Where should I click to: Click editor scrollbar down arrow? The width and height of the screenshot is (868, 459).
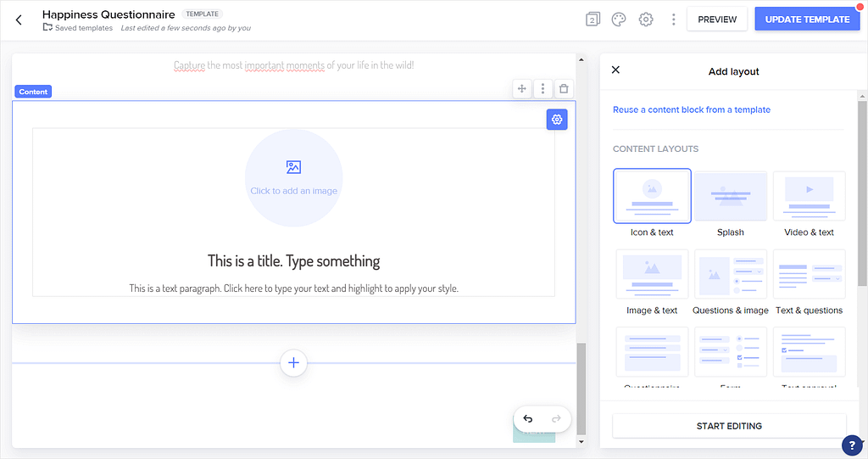[581, 442]
